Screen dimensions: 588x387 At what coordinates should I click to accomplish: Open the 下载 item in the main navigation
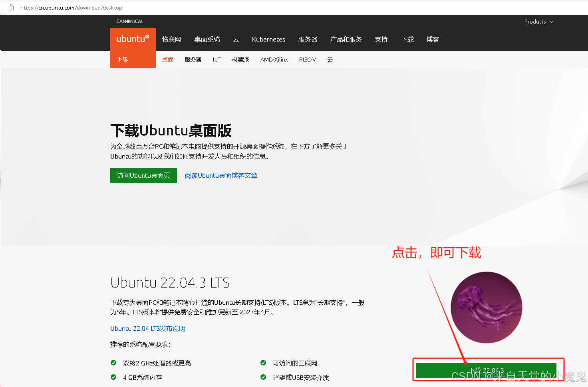(x=407, y=39)
